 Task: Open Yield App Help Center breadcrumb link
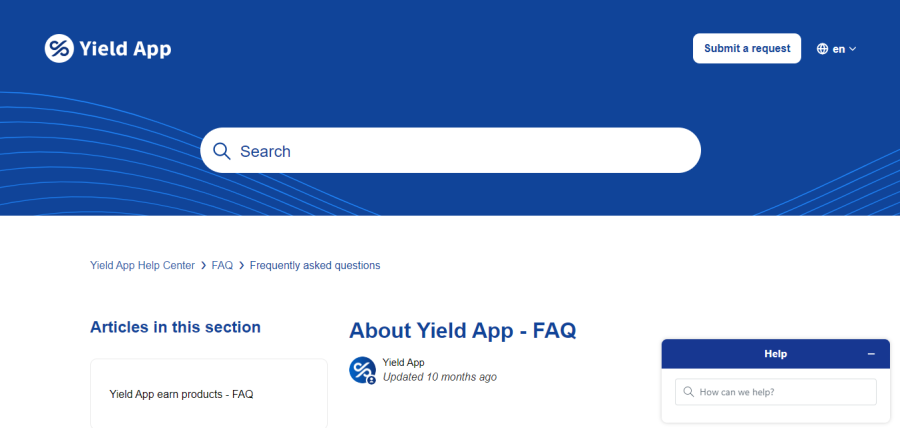point(142,266)
